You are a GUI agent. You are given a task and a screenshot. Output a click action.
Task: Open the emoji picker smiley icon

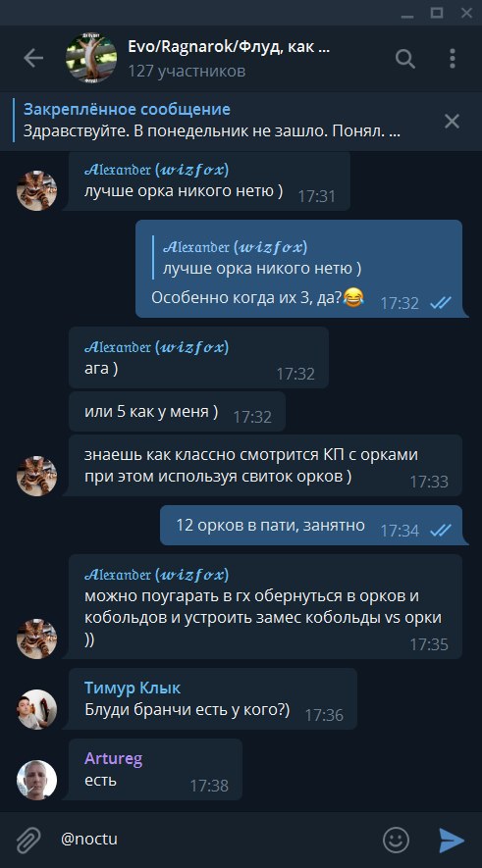click(x=397, y=840)
